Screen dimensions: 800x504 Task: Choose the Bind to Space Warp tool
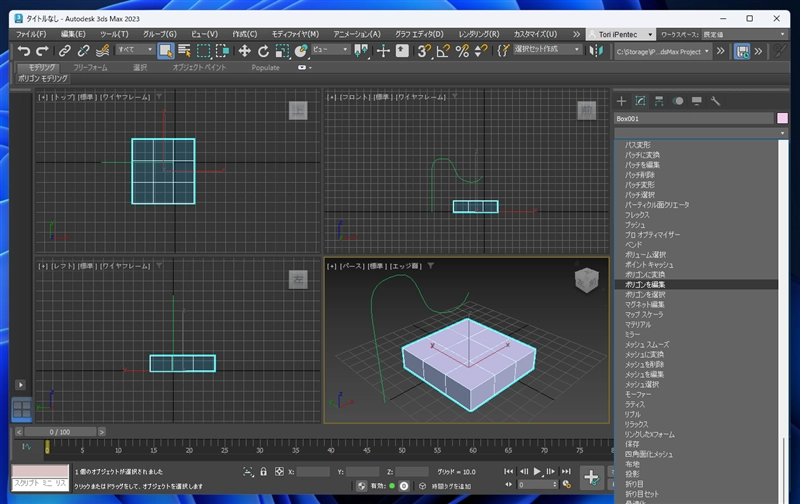pyautogui.click(x=103, y=51)
